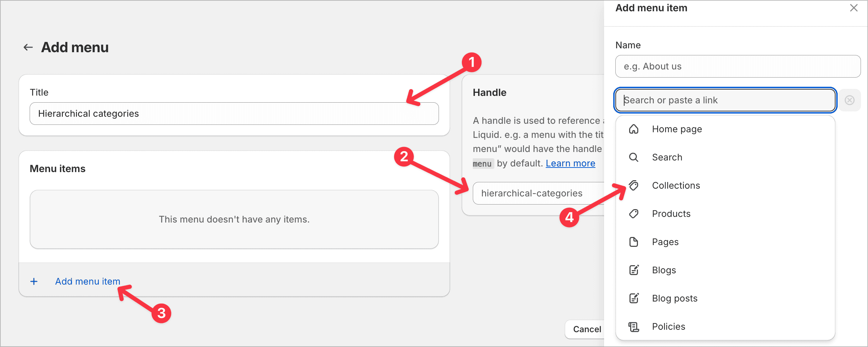Click the Collections tag icon
Viewport: 868px width, 347px height.
coord(634,185)
